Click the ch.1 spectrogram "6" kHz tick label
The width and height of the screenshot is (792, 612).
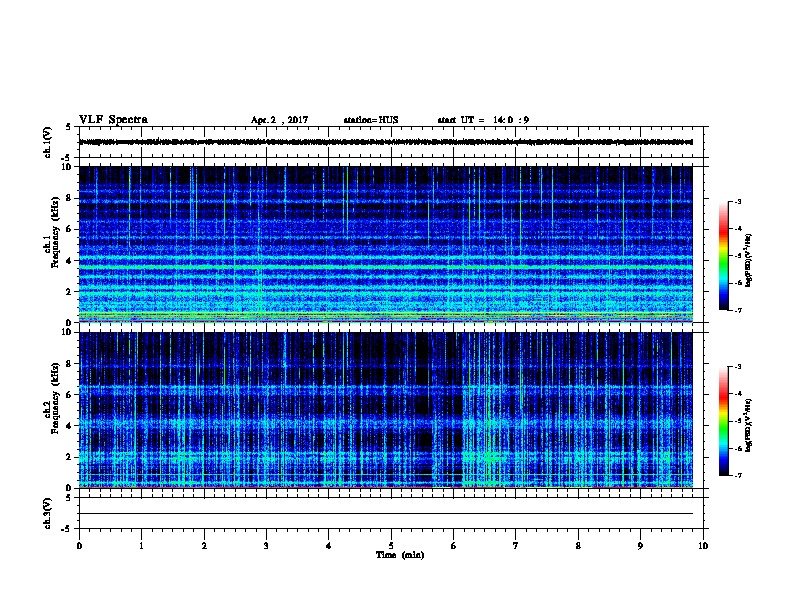(69, 229)
